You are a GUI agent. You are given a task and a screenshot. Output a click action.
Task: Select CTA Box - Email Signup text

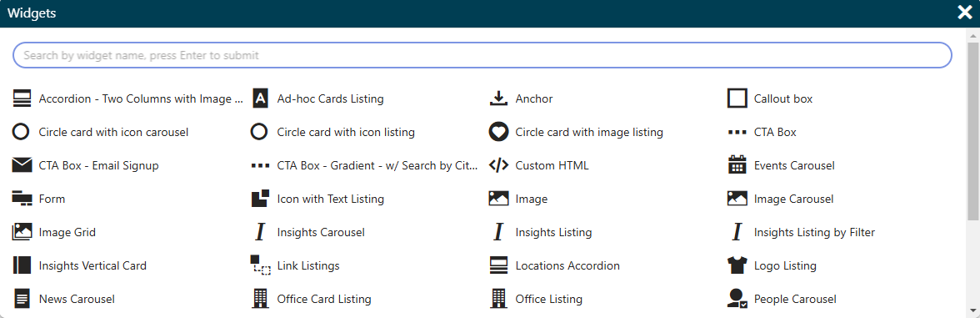pos(98,165)
